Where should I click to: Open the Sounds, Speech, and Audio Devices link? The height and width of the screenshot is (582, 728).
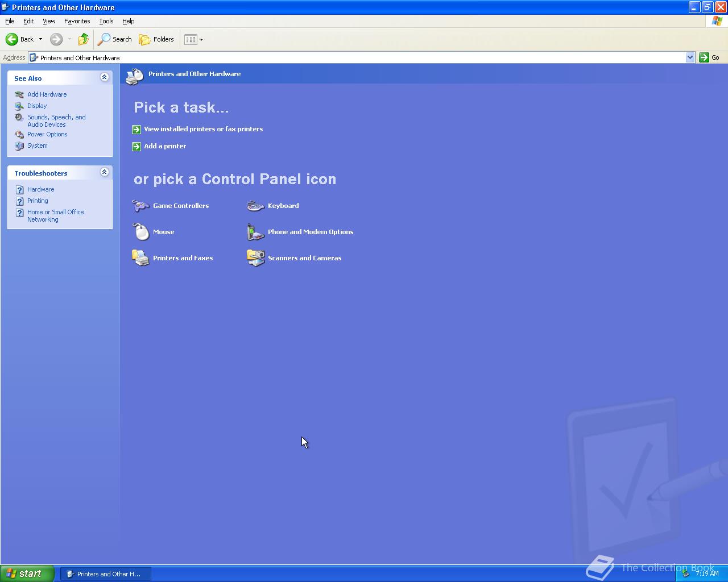pyautogui.click(x=56, y=120)
